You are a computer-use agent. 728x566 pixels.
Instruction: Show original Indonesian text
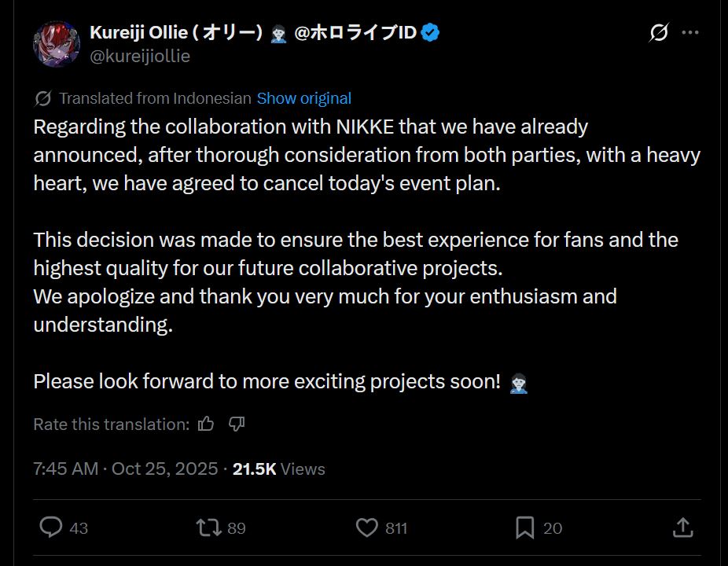[x=303, y=98]
